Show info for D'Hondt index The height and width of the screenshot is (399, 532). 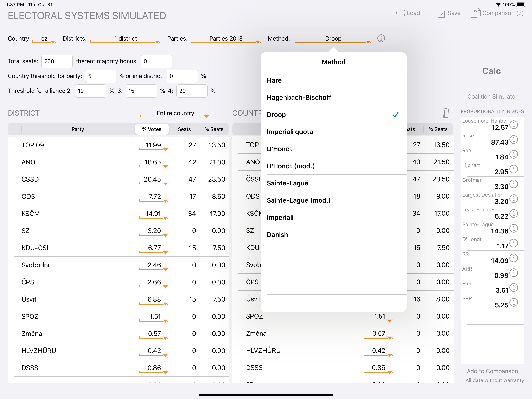[514, 243]
